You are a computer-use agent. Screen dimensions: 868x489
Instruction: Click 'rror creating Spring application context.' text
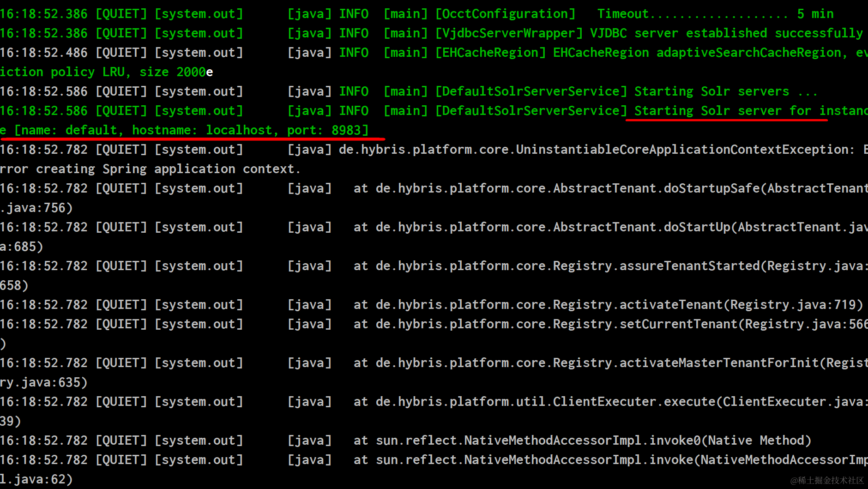(151, 169)
